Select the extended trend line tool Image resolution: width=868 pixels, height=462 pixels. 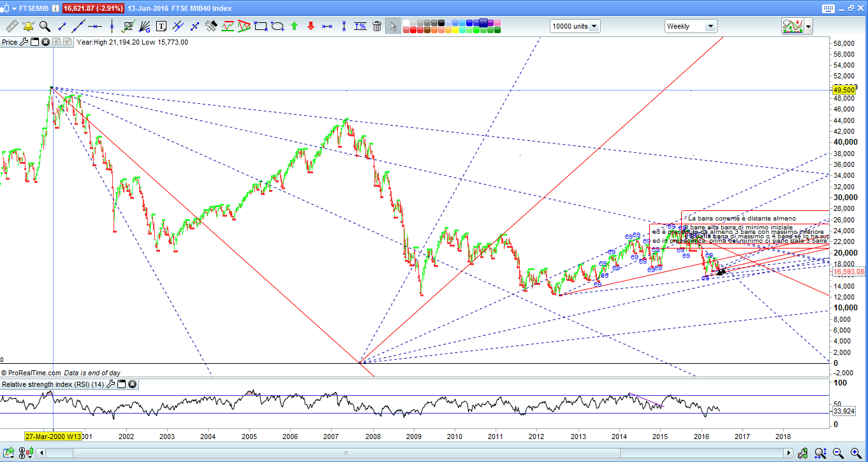click(x=78, y=26)
